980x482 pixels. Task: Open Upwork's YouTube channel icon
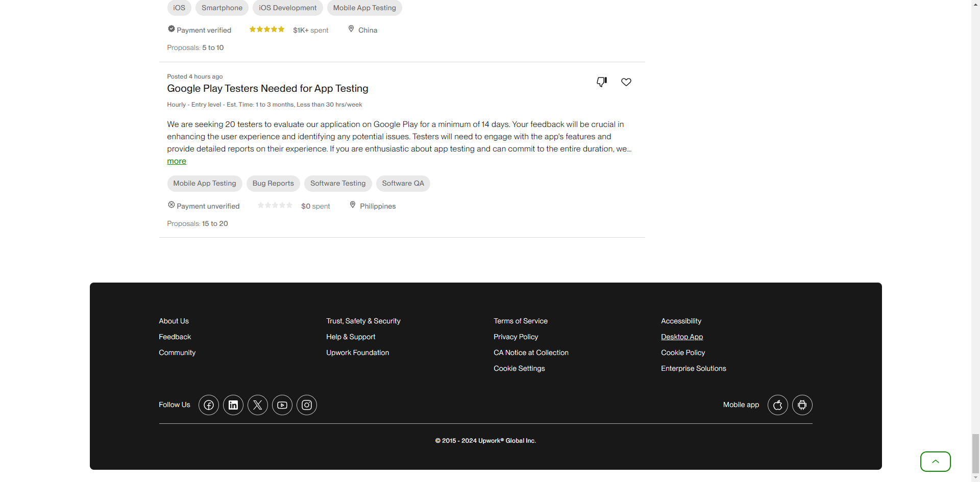tap(282, 405)
